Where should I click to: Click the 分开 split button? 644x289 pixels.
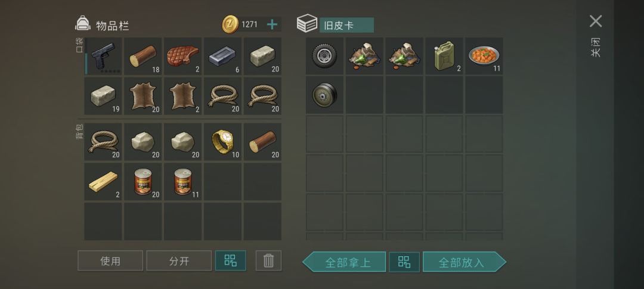(x=179, y=260)
